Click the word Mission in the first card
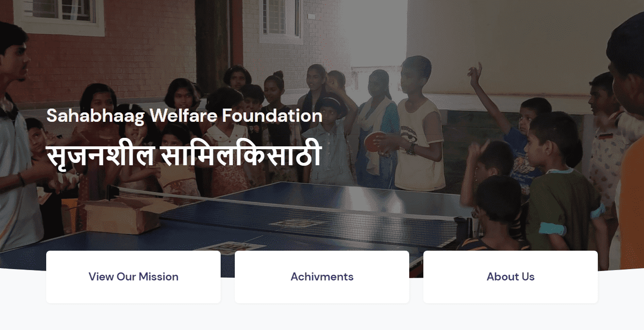The image size is (644, 330). tap(158, 277)
